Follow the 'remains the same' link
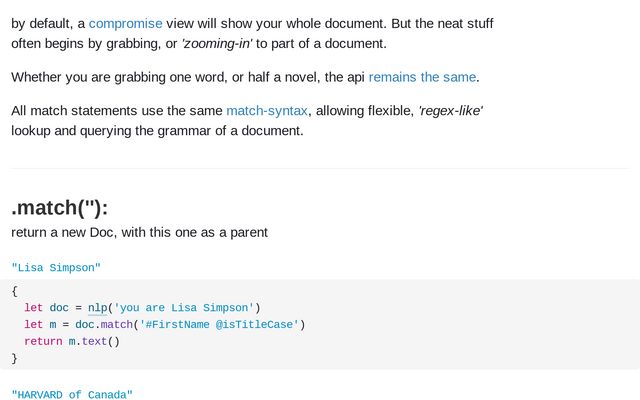 tap(422, 77)
